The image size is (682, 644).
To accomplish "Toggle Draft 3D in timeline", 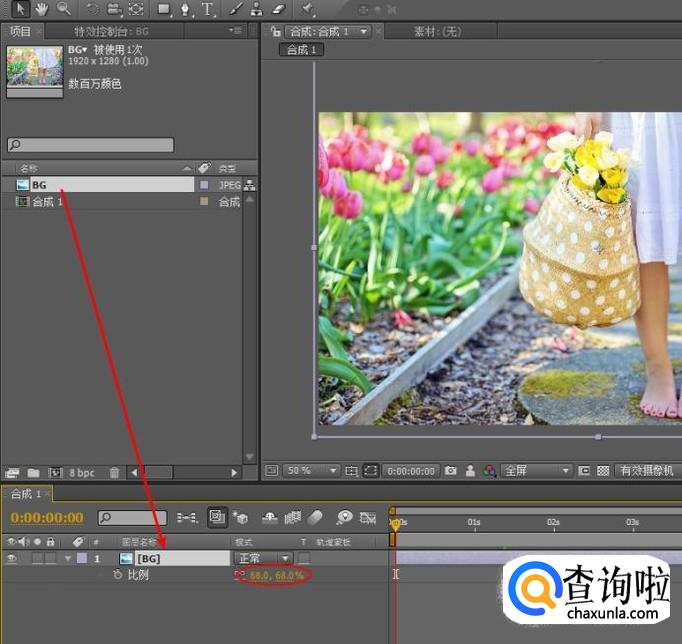I will click(241, 517).
